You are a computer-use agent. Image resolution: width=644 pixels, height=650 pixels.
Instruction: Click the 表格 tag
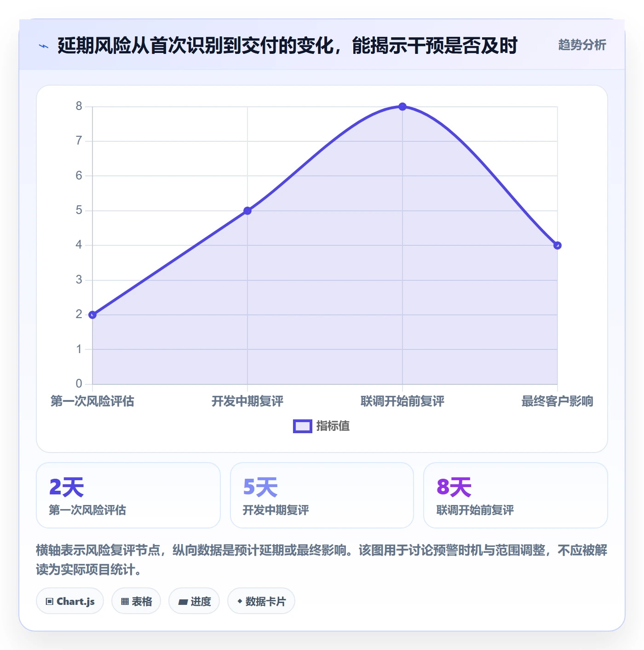click(136, 601)
